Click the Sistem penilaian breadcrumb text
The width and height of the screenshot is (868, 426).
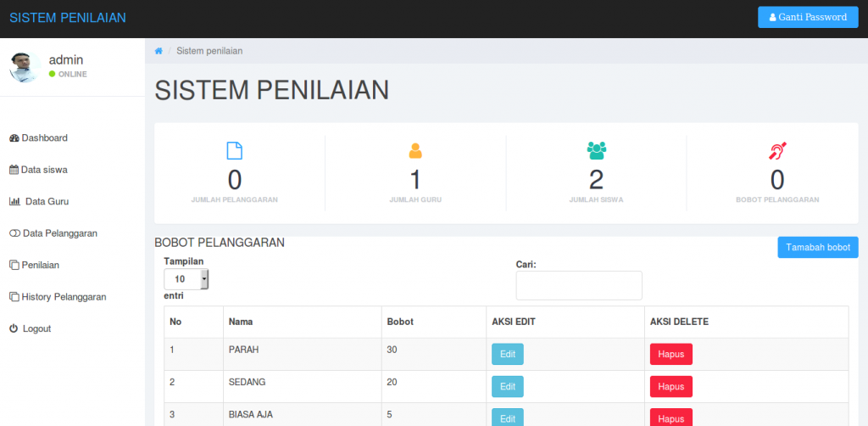pos(209,51)
